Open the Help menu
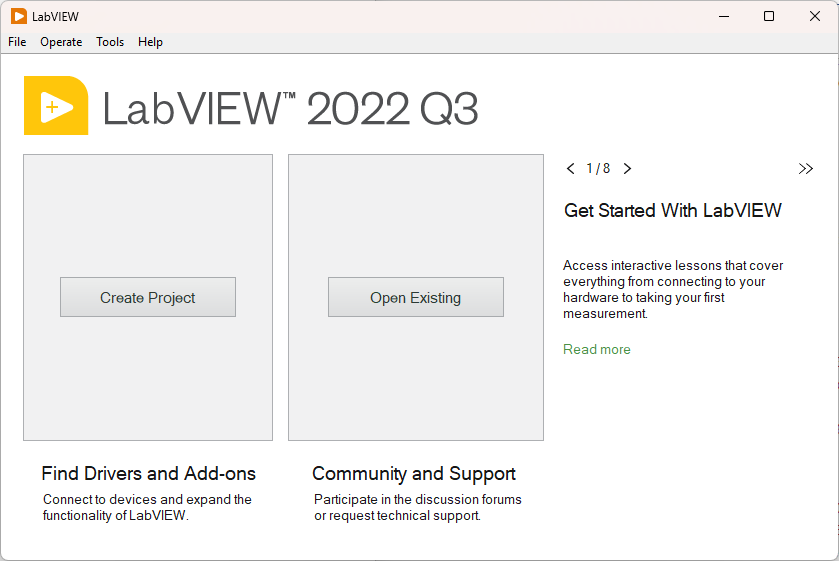 (x=150, y=42)
